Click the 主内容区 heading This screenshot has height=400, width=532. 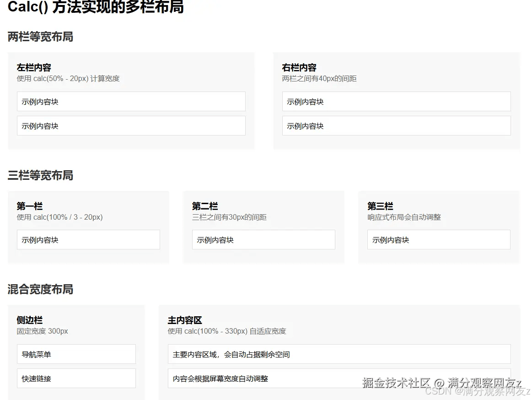point(185,320)
